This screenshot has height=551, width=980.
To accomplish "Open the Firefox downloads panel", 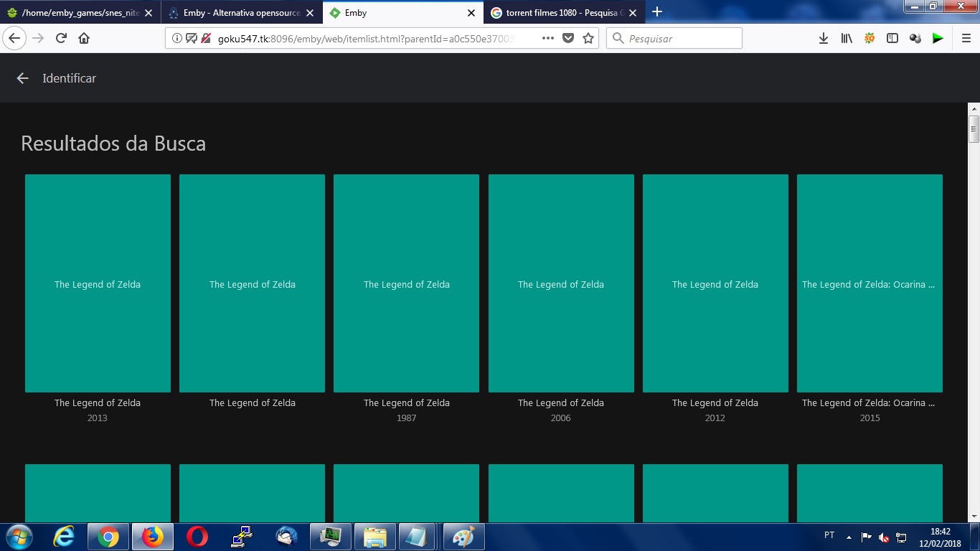I will 824,39.
